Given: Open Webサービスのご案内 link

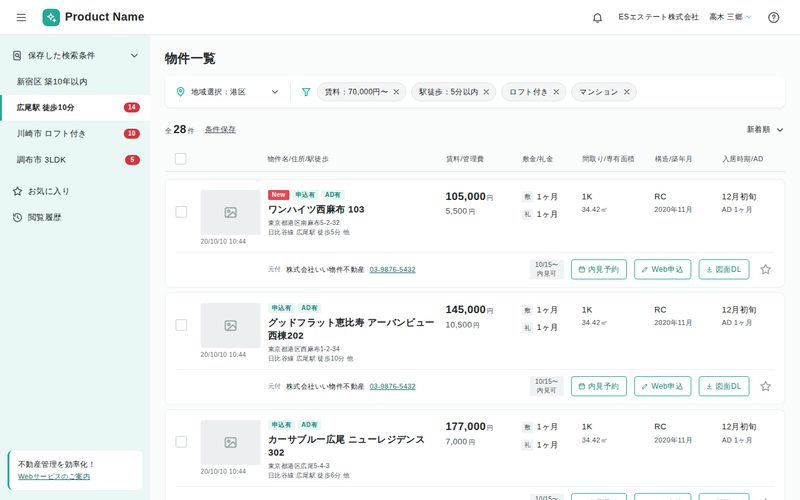Looking at the screenshot, I should (54, 477).
